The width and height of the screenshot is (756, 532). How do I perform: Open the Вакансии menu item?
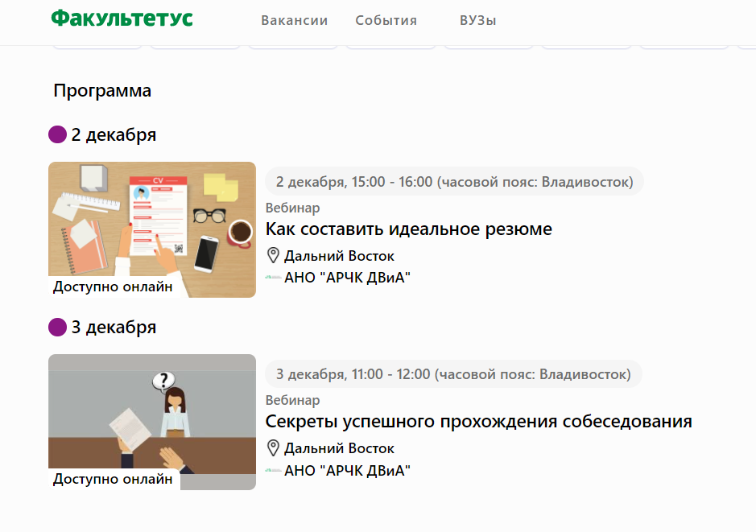tap(294, 20)
